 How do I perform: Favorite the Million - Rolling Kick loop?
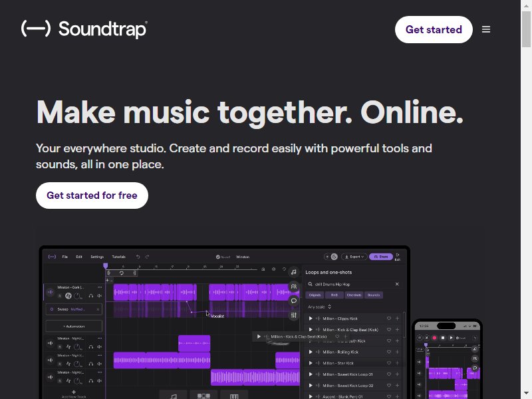tap(389, 352)
